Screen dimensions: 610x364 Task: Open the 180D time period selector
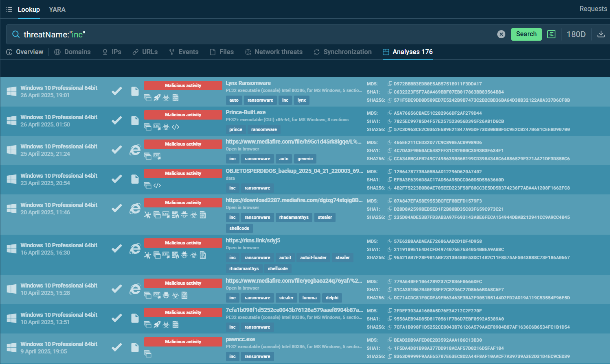576,34
